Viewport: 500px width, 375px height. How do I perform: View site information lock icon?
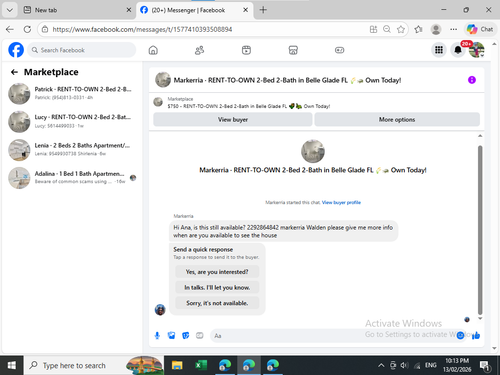pos(45,29)
